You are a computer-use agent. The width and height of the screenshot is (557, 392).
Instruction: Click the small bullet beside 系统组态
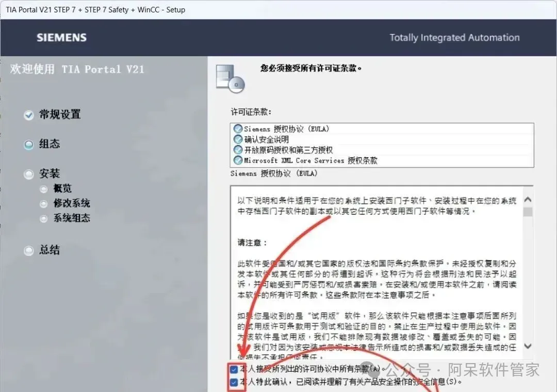point(44,219)
